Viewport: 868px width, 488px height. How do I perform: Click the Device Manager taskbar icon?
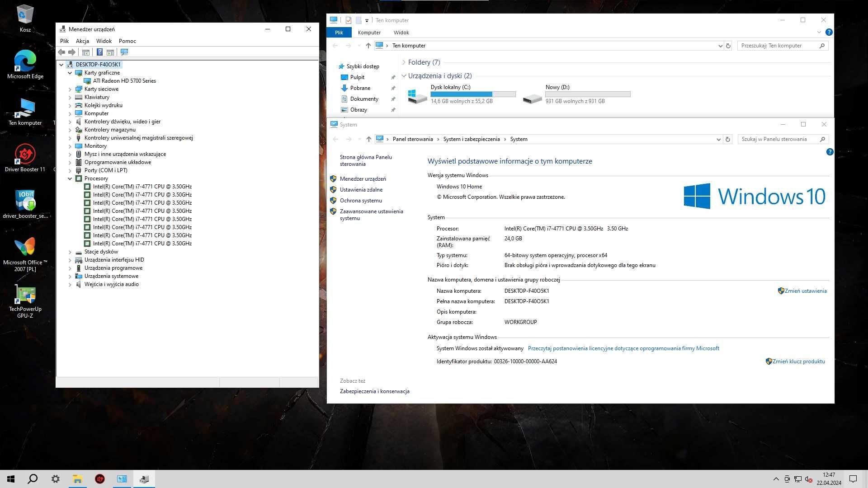click(x=144, y=479)
